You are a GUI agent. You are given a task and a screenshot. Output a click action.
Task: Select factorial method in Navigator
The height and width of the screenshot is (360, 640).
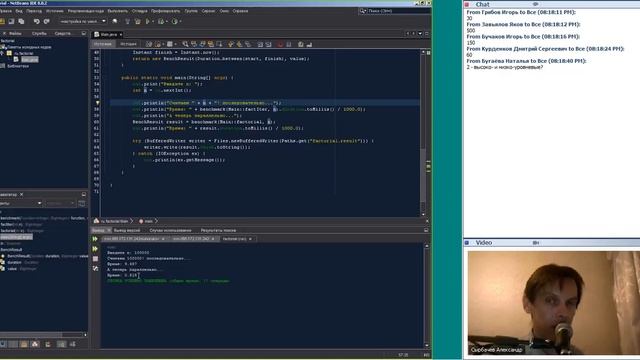[x=21, y=231]
